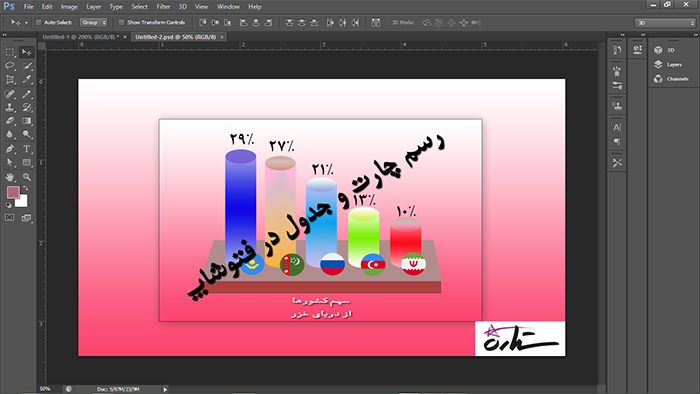Distribute left edges in options bar
Viewport: 700px width, 394px height.
tap(330, 22)
